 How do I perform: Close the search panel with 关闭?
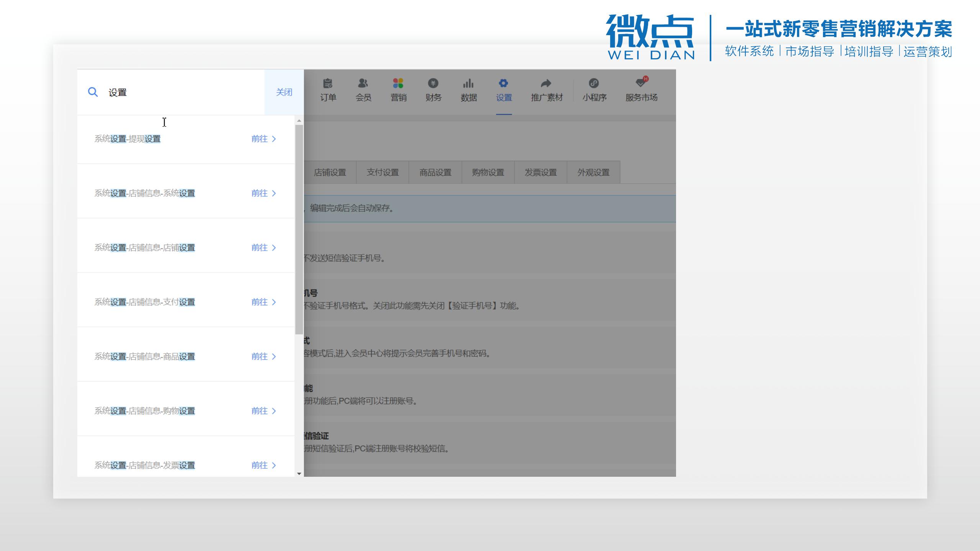(284, 92)
